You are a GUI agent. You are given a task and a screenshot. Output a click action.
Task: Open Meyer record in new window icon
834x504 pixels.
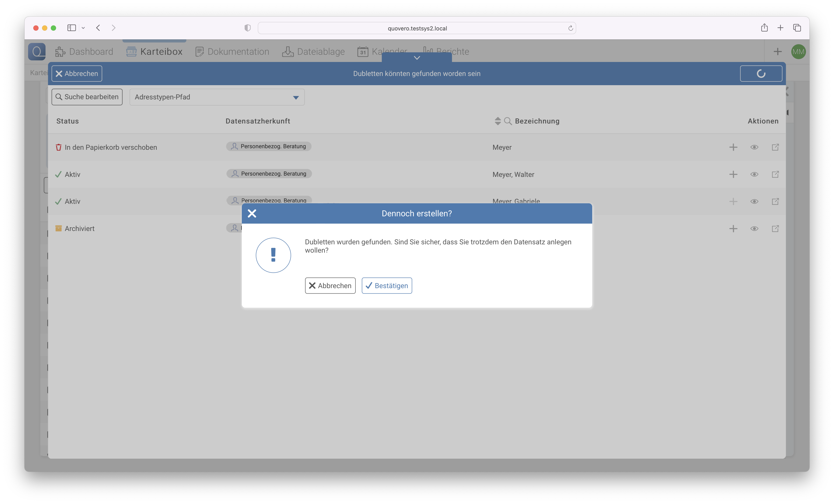point(775,147)
